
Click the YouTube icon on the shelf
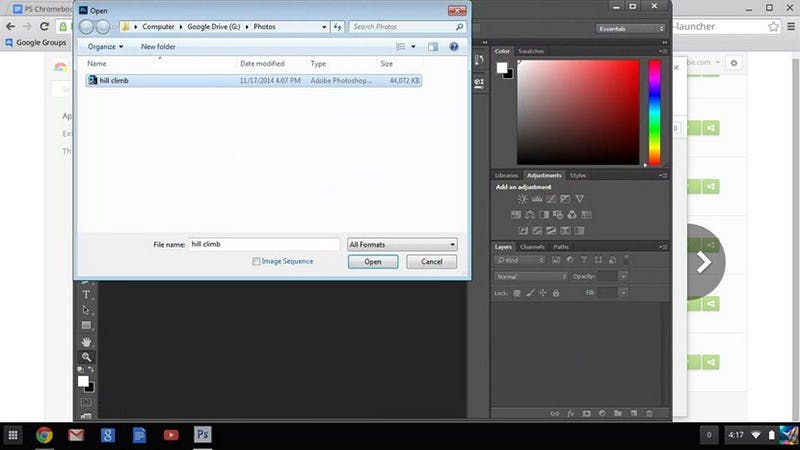click(171, 435)
